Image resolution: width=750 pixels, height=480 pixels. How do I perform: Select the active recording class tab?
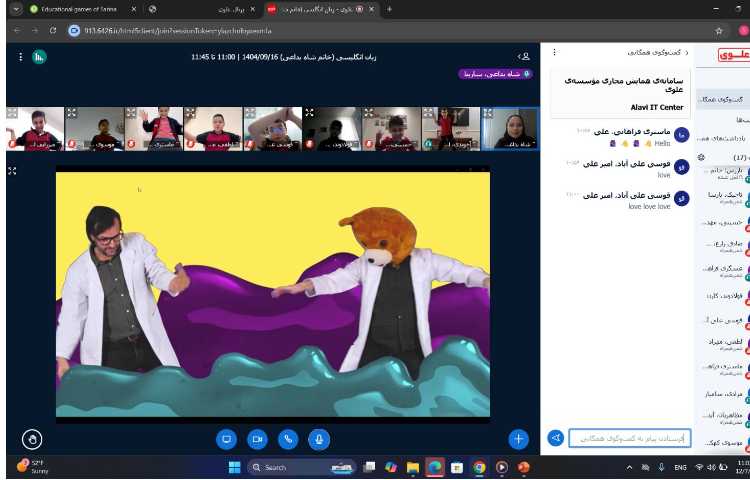point(320,9)
